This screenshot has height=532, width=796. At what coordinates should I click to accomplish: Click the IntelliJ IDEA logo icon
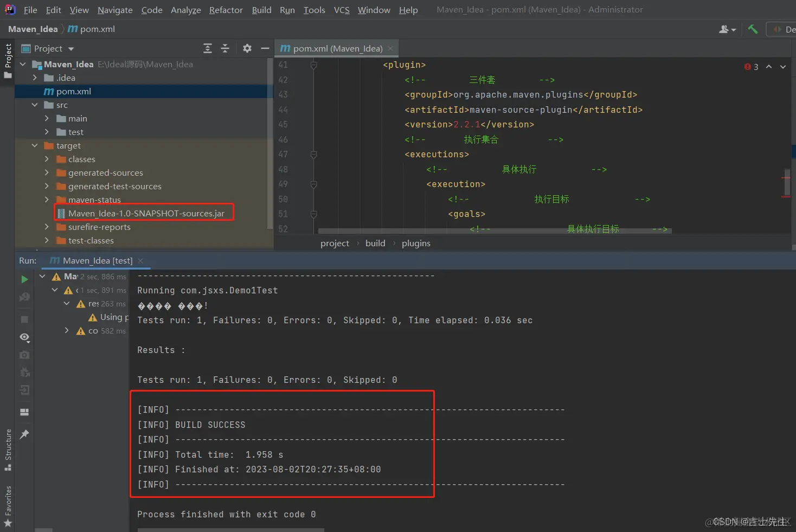pos(10,9)
